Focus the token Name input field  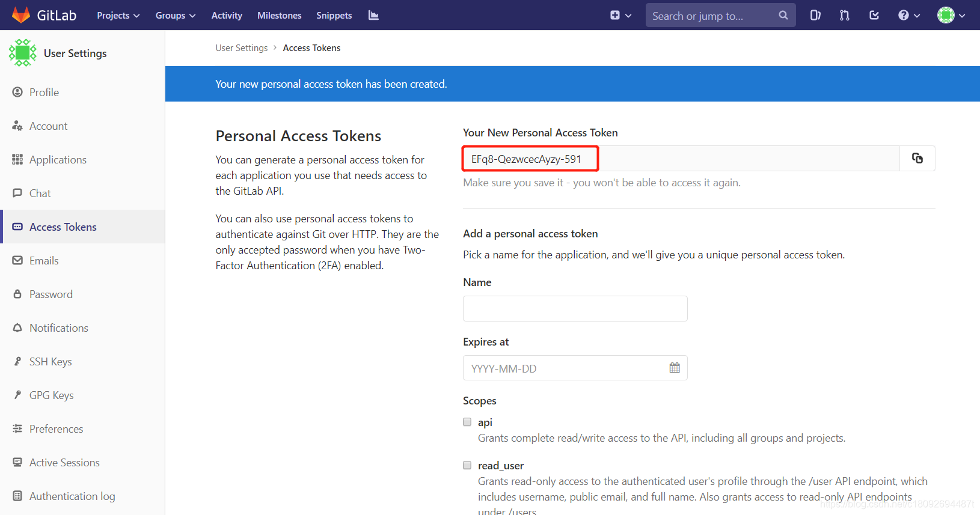click(x=575, y=308)
